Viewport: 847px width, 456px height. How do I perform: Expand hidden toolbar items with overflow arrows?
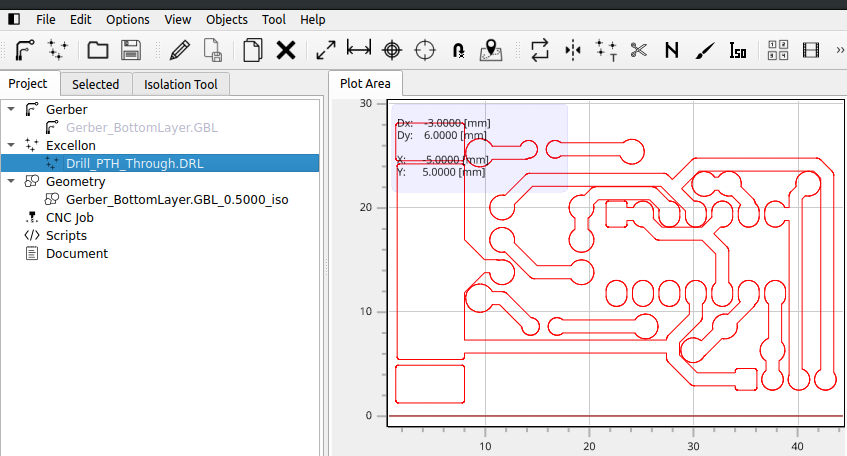(x=836, y=50)
